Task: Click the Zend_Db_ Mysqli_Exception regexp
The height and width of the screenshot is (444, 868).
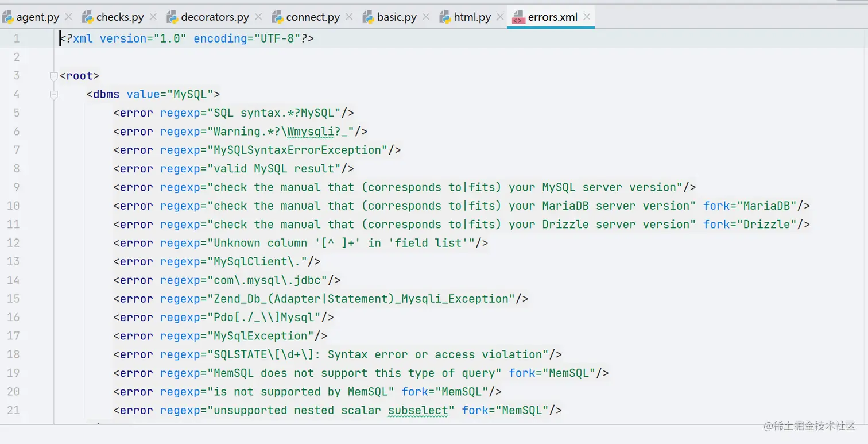Action: pos(361,299)
